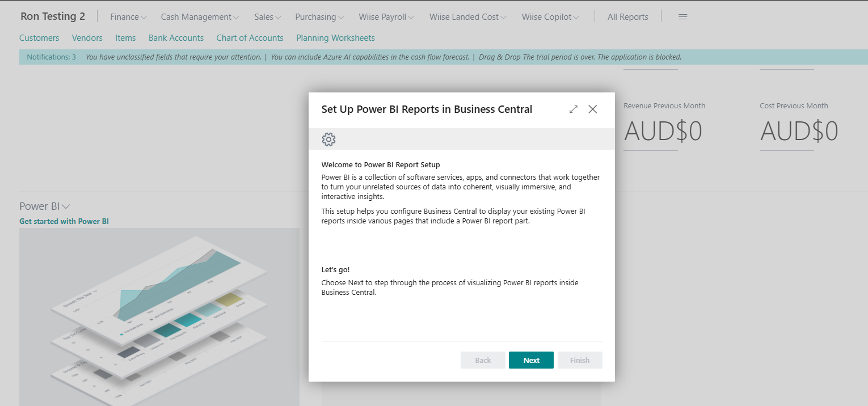Click the Let's go! heading
Screen dimensions: 868x406
(335, 270)
